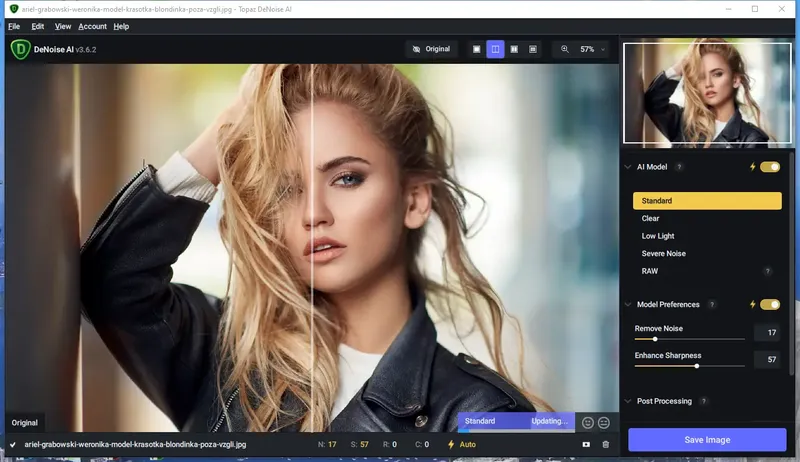
Task: Open the Edit menu
Action: (38, 27)
